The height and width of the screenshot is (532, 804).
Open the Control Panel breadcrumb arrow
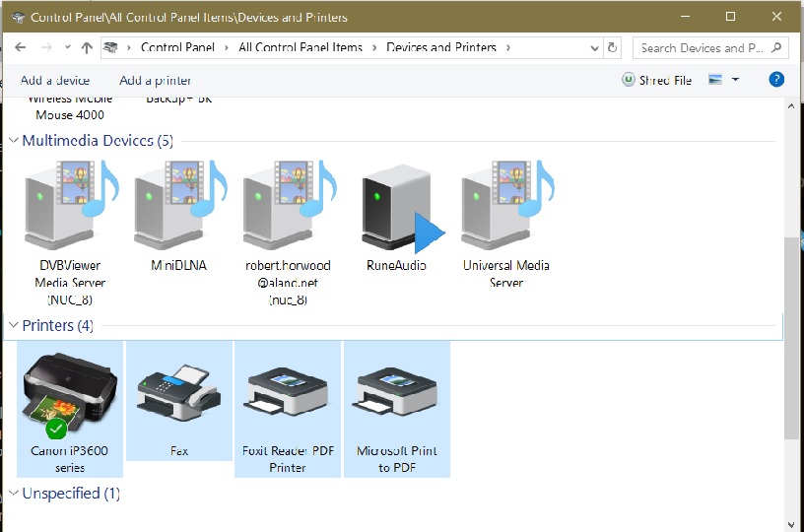[227, 47]
